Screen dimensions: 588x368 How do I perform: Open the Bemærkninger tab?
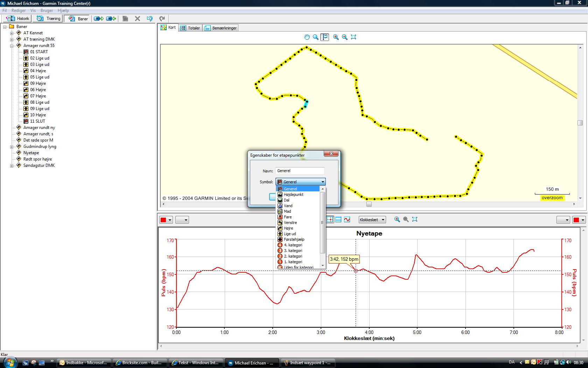pyautogui.click(x=221, y=28)
